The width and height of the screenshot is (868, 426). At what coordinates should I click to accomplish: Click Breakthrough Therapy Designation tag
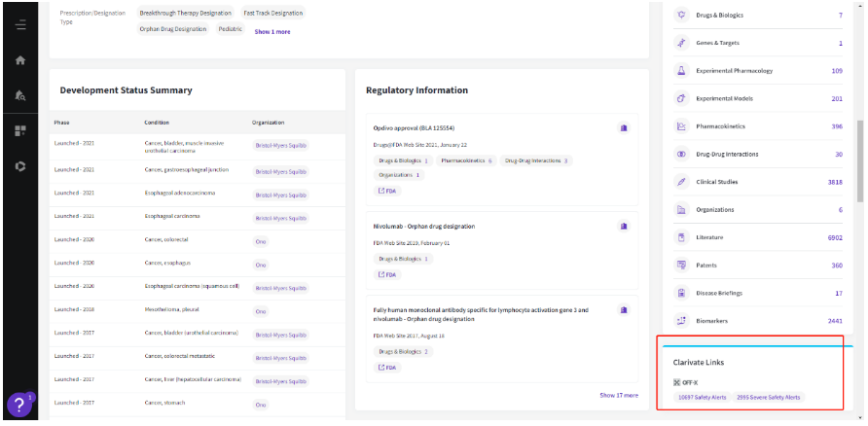click(186, 13)
